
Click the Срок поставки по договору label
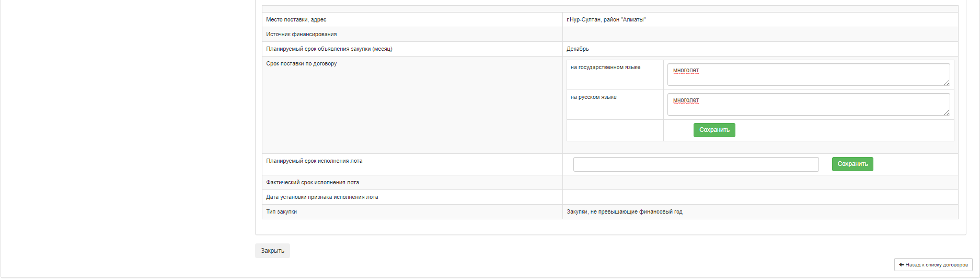(x=301, y=64)
